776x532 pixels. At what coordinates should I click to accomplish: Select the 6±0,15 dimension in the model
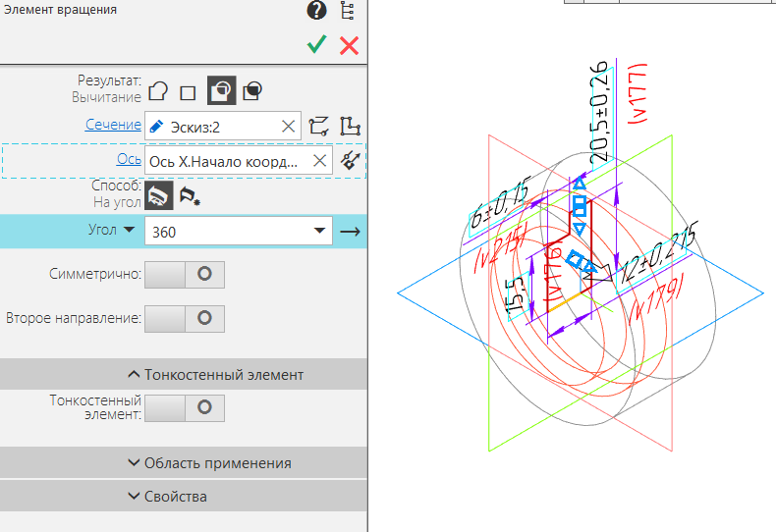pyautogui.click(x=500, y=202)
